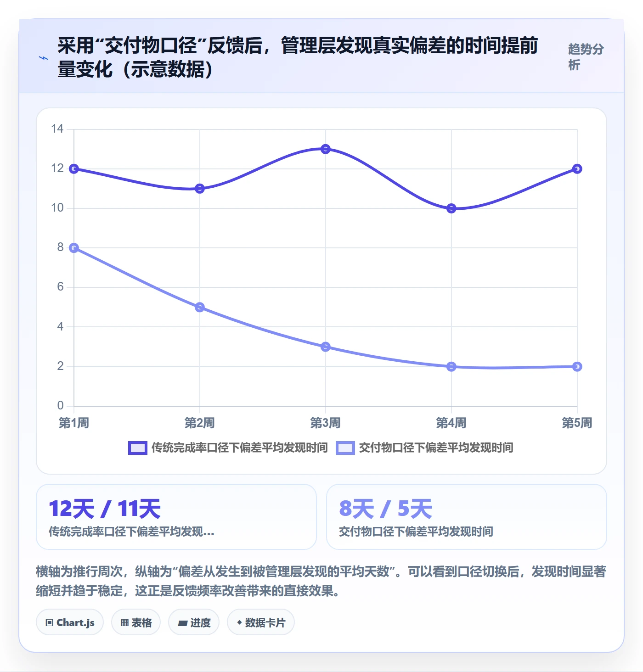The height and width of the screenshot is (672, 643).
Task: Click the 第4周 point at value 2
Action: (x=451, y=366)
